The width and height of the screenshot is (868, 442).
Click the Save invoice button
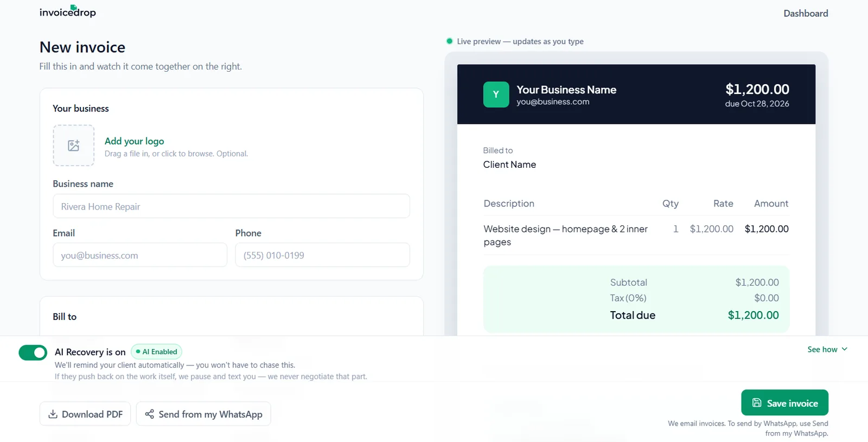(784, 403)
